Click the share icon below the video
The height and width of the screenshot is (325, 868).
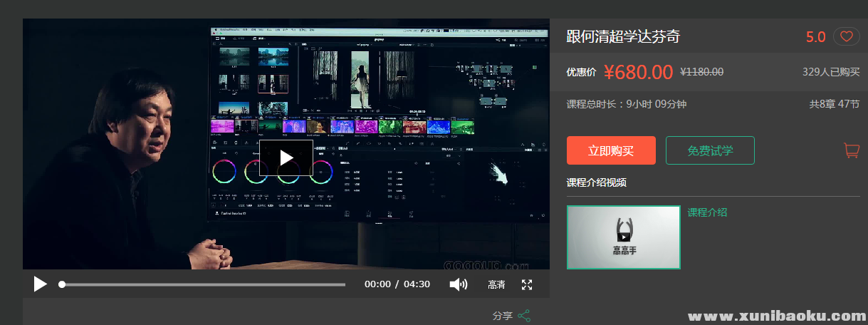point(524,316)
